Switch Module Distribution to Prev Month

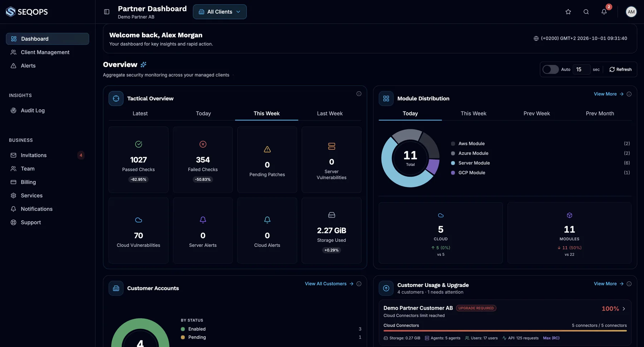(600, 113)
